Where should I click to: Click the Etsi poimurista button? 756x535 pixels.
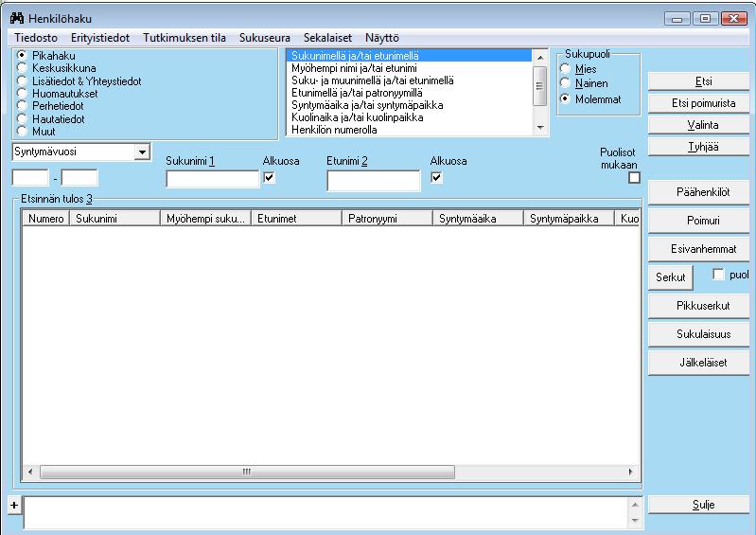pos(698,103)
